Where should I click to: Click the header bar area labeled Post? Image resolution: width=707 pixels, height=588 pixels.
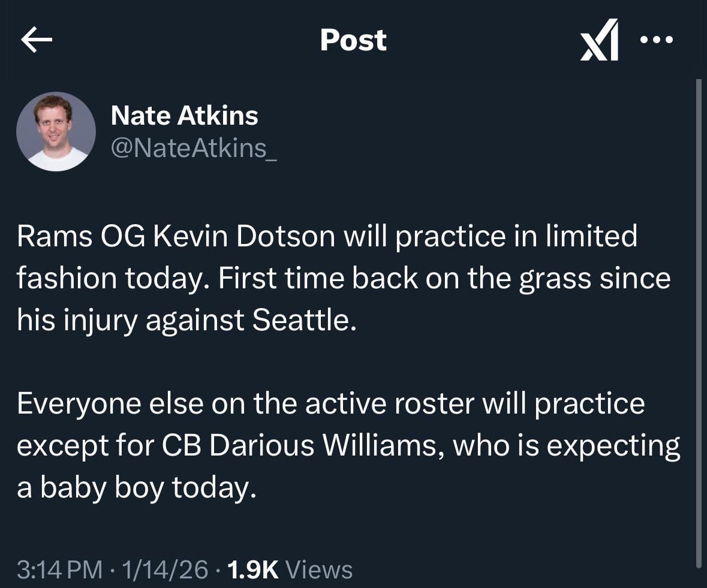click(353, 40)
